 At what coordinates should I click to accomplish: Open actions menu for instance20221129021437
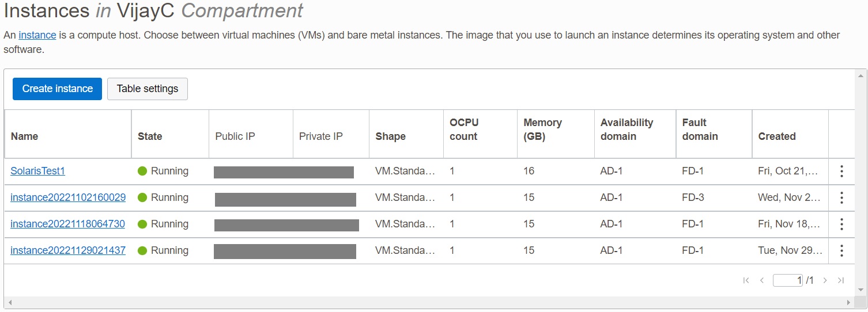pyautogui.click(x=841, y=250)
